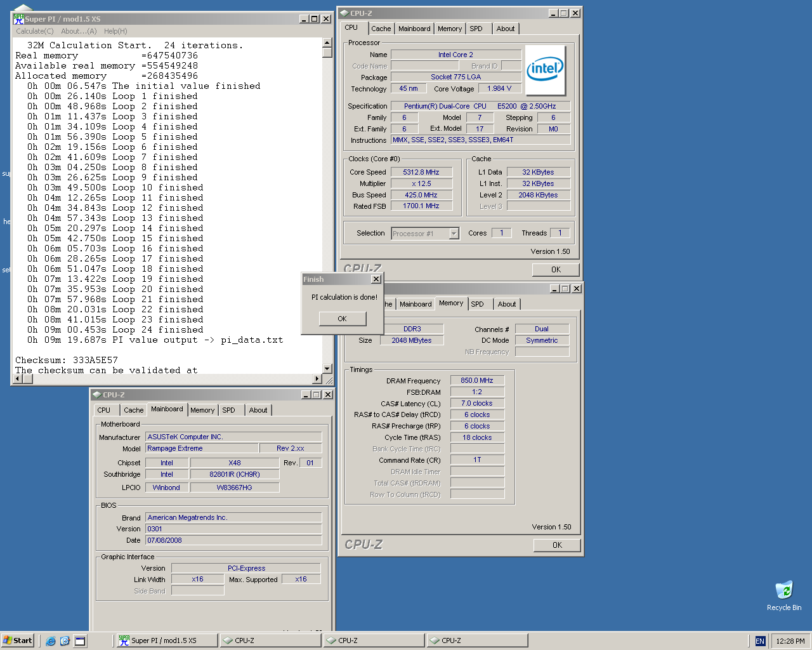
Task: Click the first CPU-Z taskbar button
Action: coord(270,640)
